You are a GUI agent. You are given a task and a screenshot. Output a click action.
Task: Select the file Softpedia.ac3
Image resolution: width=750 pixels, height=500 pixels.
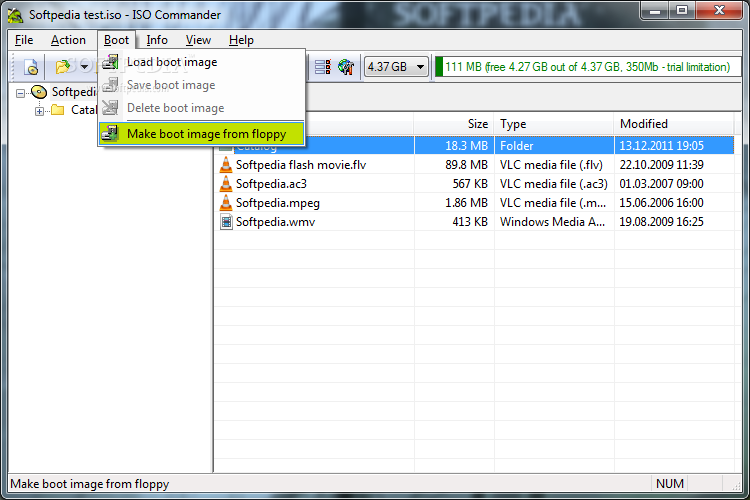click(x=271, y=184)
